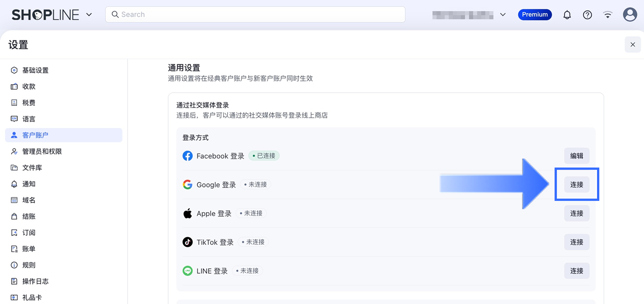644x304 pixels.
Task: Open 基础设置 in the sidebar
Action: (35, 70)
